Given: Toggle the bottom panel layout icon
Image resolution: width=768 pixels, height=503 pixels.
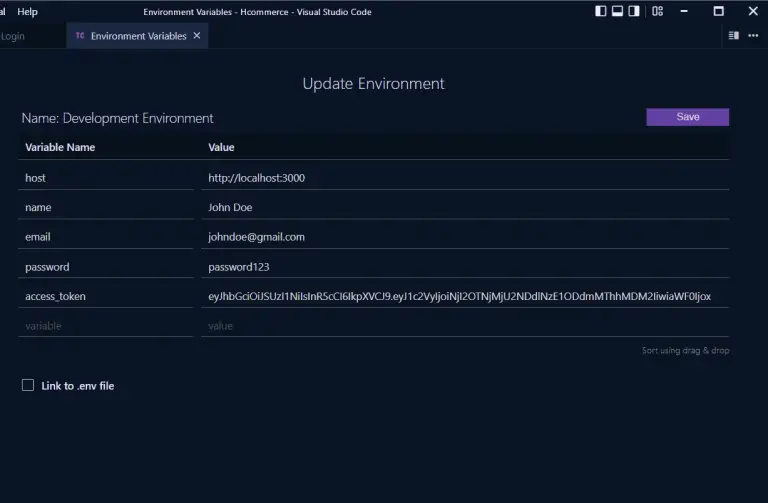Looking at the screenshot, I should 618,11.
